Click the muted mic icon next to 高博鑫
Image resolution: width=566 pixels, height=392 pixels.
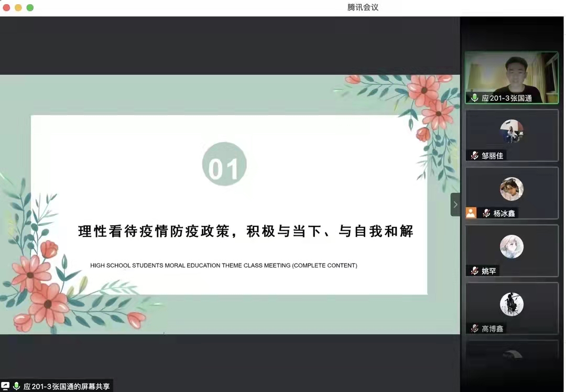pyautogui.click(x=474, y=329)
